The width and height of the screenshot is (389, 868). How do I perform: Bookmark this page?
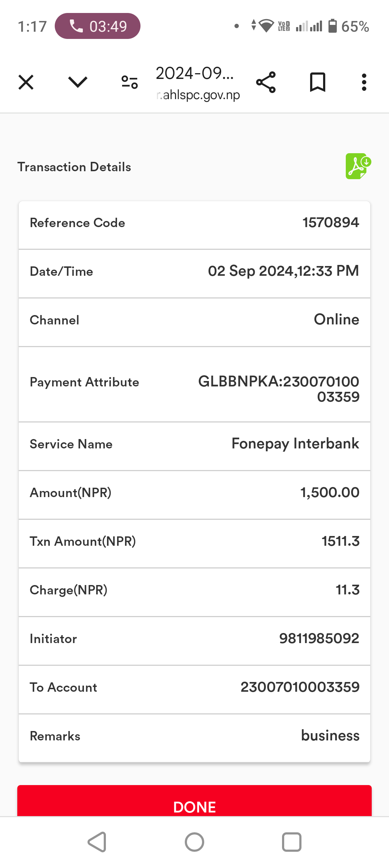click(x=318, y=82)
